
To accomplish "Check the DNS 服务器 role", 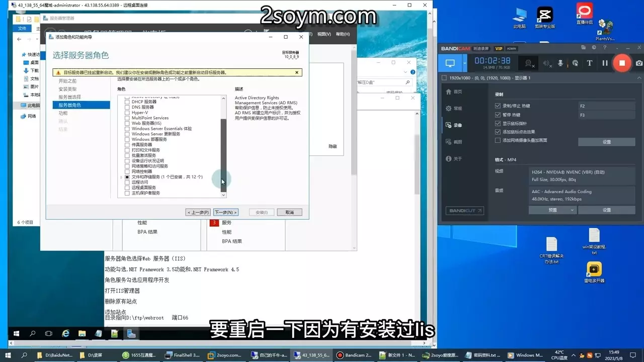I will pos(127,107).
